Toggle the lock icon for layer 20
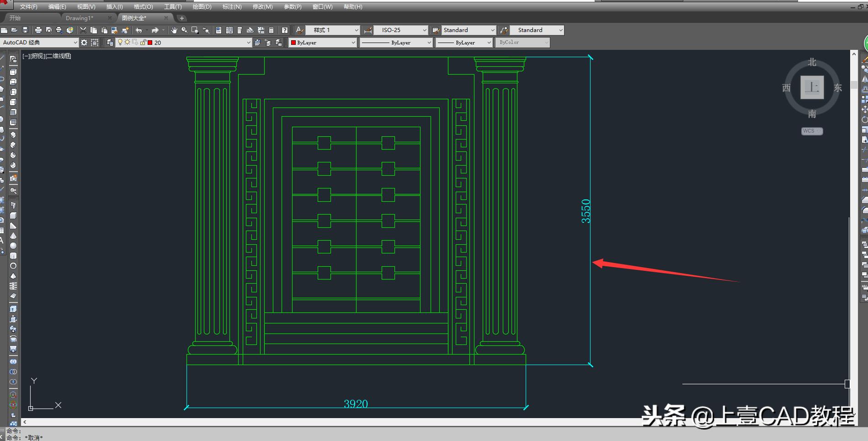This screenshot has height=441, width=868. (143, 42)
